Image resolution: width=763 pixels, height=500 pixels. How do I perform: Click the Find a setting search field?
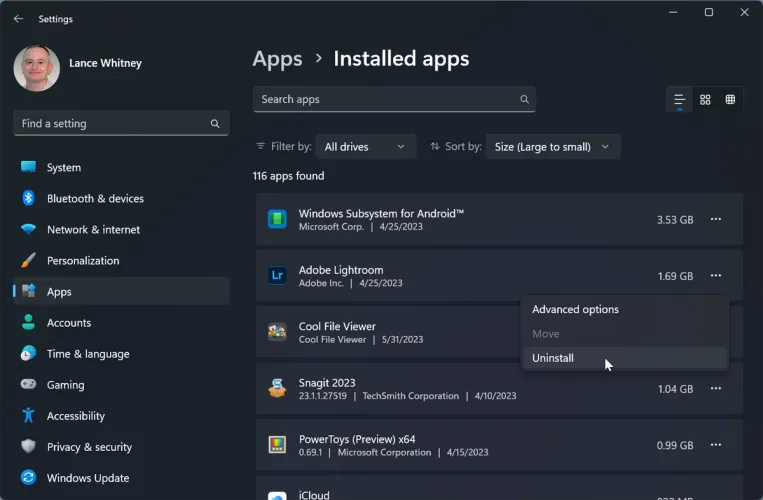112,124
